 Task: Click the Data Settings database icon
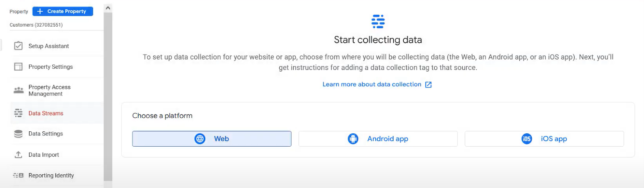pyautogui.click(x=19, y=134)
